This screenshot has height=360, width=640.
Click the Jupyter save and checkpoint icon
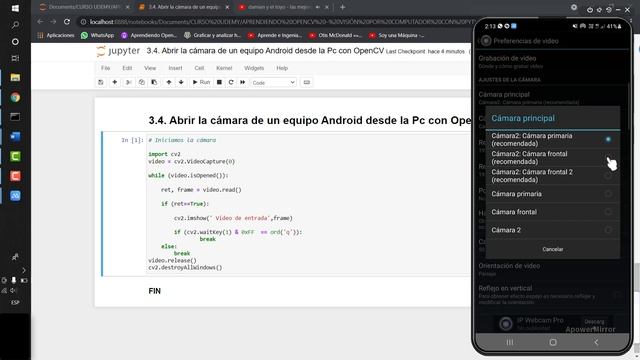[101, 82]
